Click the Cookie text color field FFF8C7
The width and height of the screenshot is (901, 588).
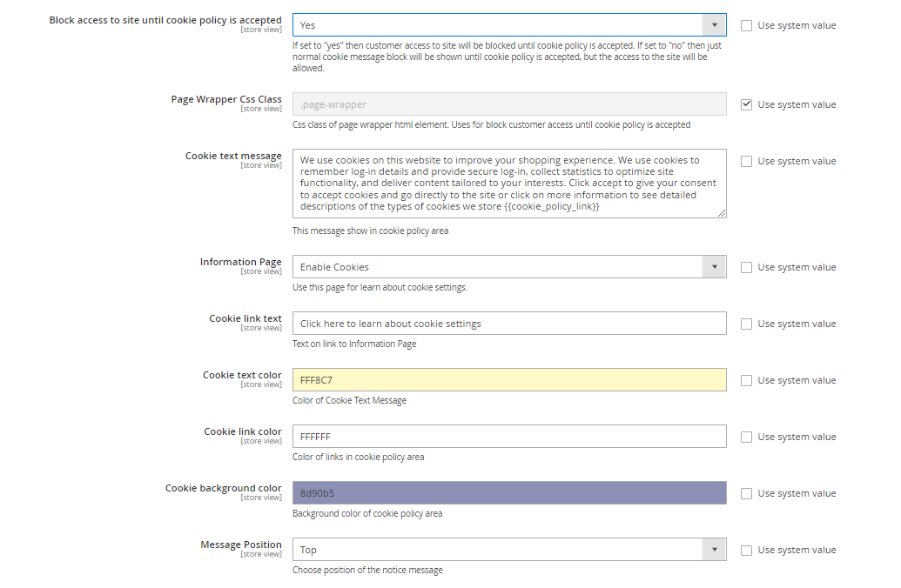[509, 380]
